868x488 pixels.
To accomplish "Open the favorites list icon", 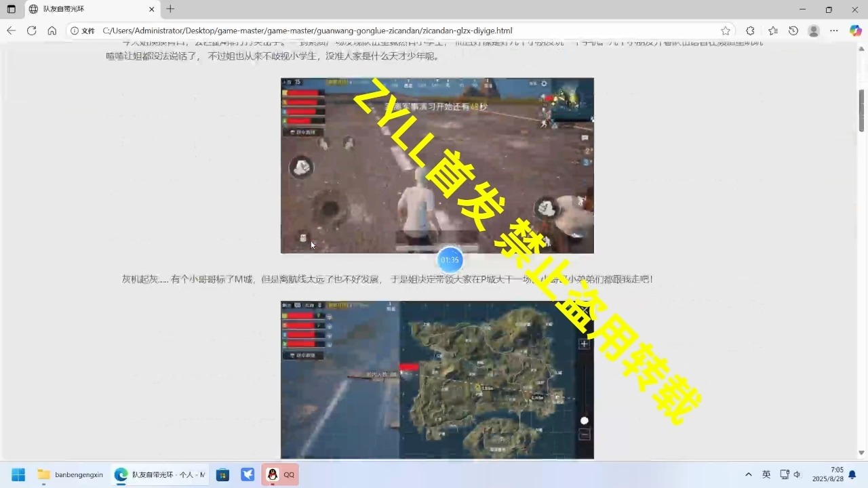I will [x=773, y=30].
